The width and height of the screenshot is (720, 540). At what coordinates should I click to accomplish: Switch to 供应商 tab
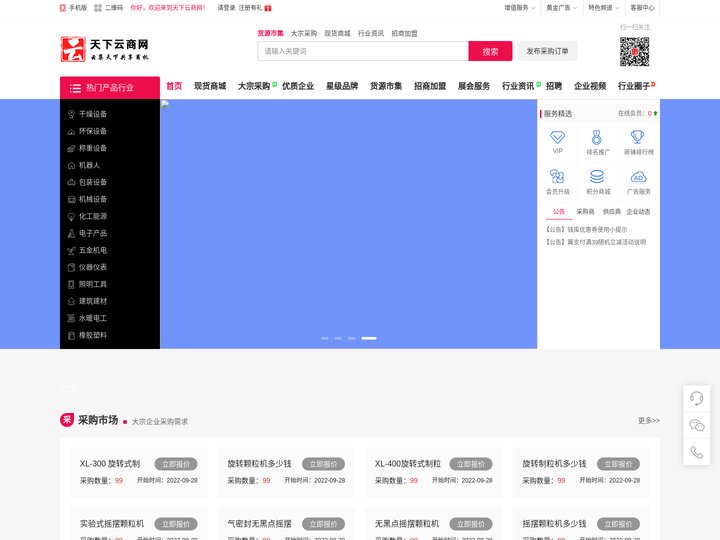pos(611,212)
